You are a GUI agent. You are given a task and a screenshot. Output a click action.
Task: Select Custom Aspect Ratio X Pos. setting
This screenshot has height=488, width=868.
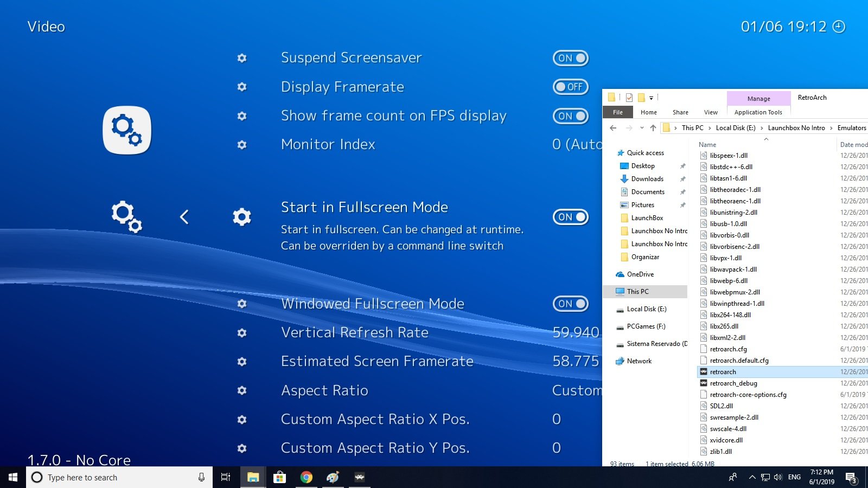click(x=375, y=419)
